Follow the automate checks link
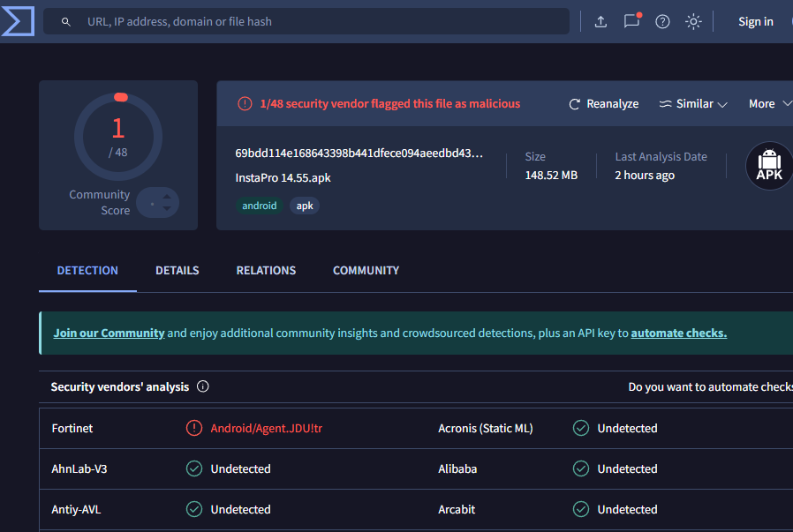Viewport: 793px width, 532px height. pos(678,333)
